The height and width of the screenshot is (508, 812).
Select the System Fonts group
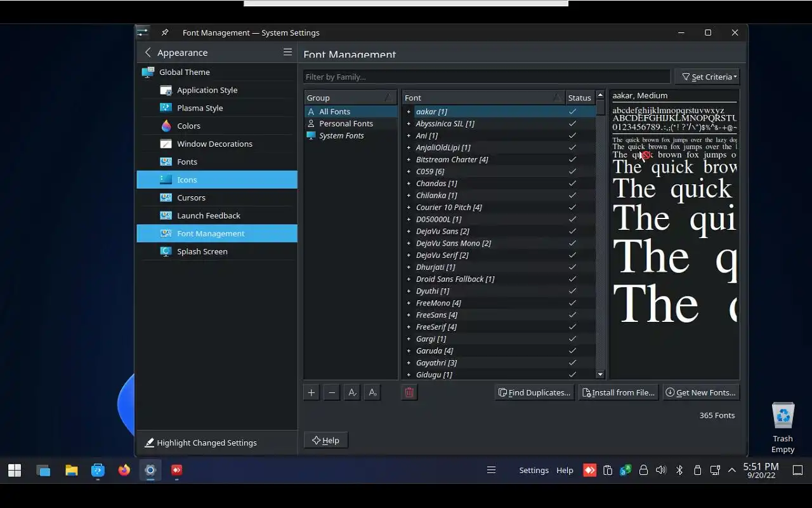click(x=351, y=136)
